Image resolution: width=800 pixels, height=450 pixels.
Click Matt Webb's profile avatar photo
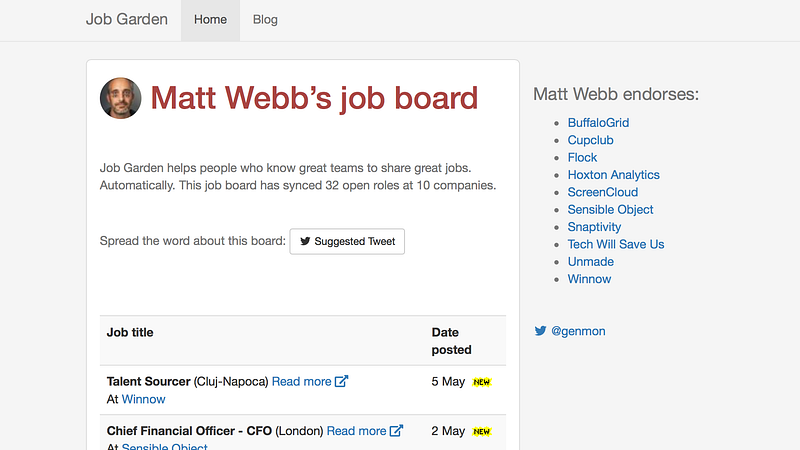(x=121, y=98)
